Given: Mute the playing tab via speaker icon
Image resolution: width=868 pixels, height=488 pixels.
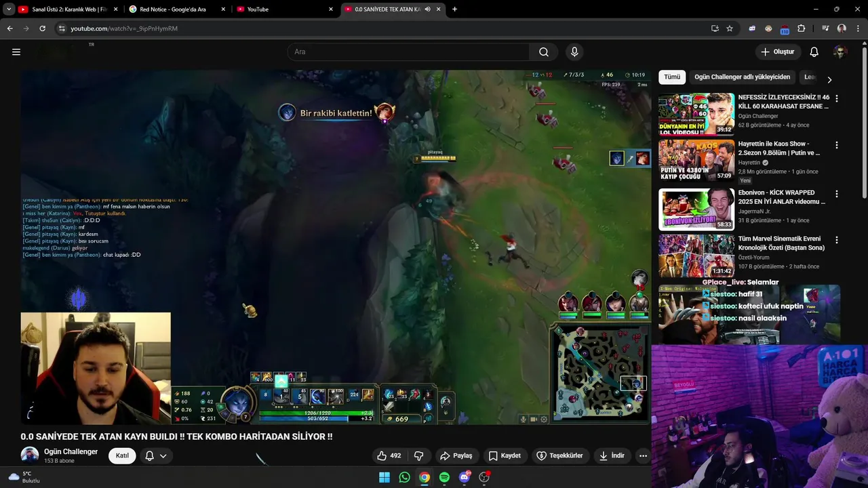Looking at the screenshot, I should point(428,9).
